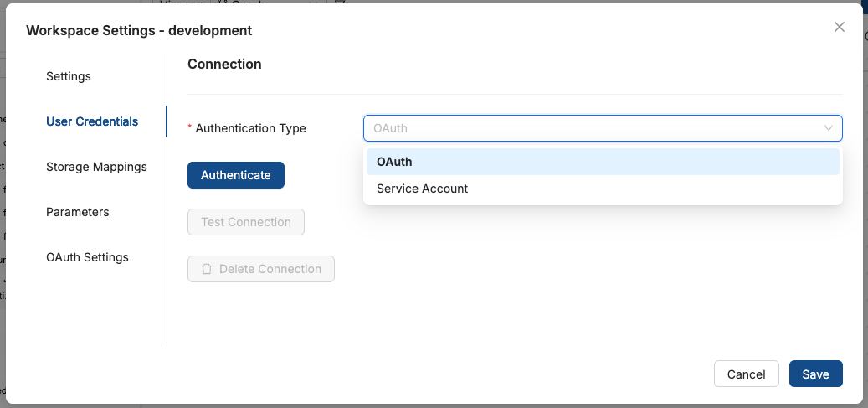Click the Test Connection button
This screenshot has width=868, height=408.
point(246,222)
